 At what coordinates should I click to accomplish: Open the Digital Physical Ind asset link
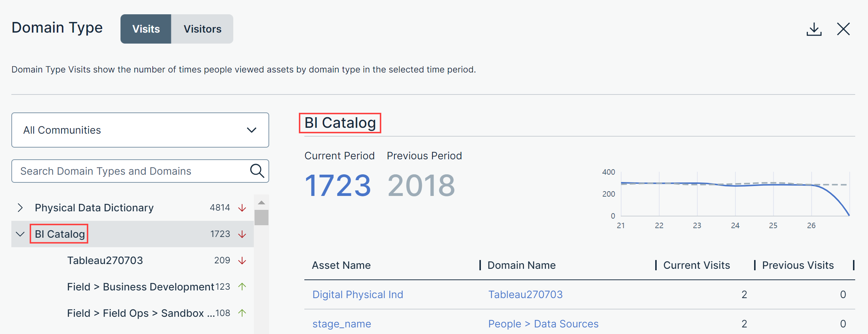[357, 294]
